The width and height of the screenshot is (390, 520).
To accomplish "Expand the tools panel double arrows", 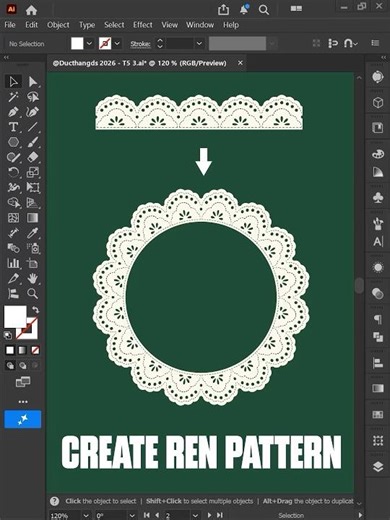I will [6, 58].
